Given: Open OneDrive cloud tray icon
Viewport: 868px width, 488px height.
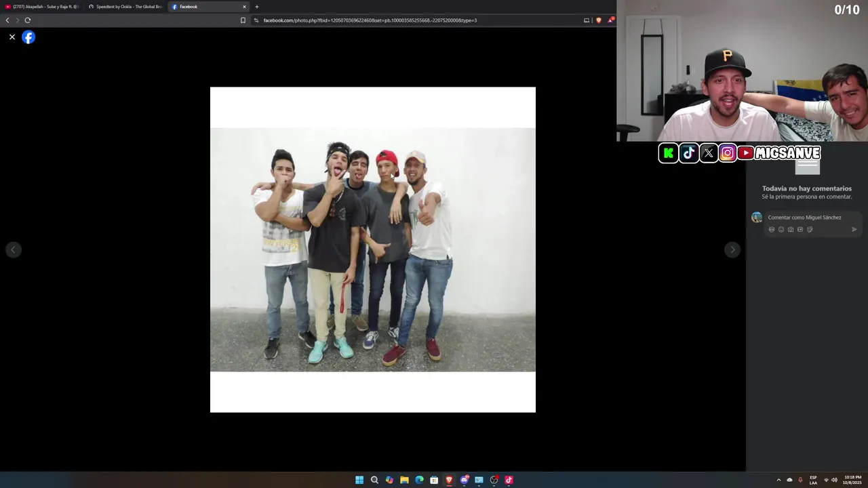Looking at the screenshot, I should pyautogui.click(x=789, y=480).
